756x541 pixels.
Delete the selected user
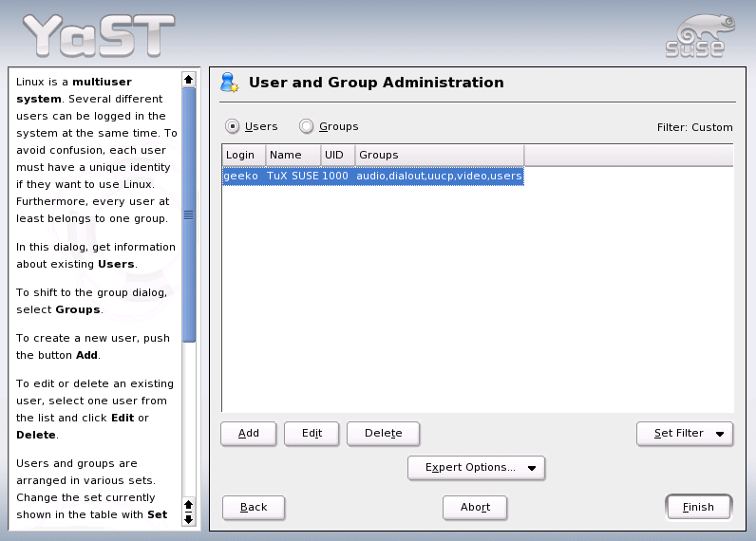point(384,434)
